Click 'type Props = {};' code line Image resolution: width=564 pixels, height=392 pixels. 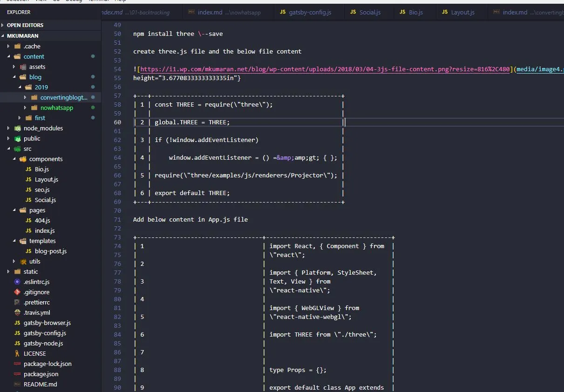[x=298, y=370]
